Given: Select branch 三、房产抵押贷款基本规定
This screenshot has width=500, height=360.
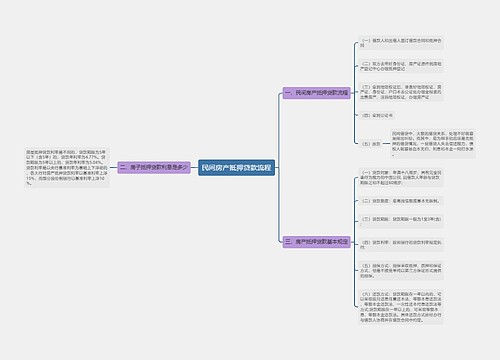Looking at the screenshot, I should 317,242.
